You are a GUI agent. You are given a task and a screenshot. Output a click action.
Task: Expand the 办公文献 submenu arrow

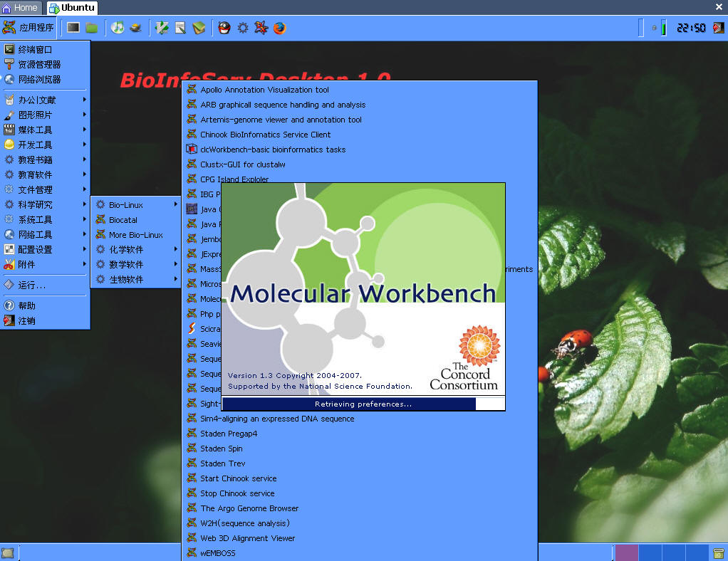[x=85, y=99]
